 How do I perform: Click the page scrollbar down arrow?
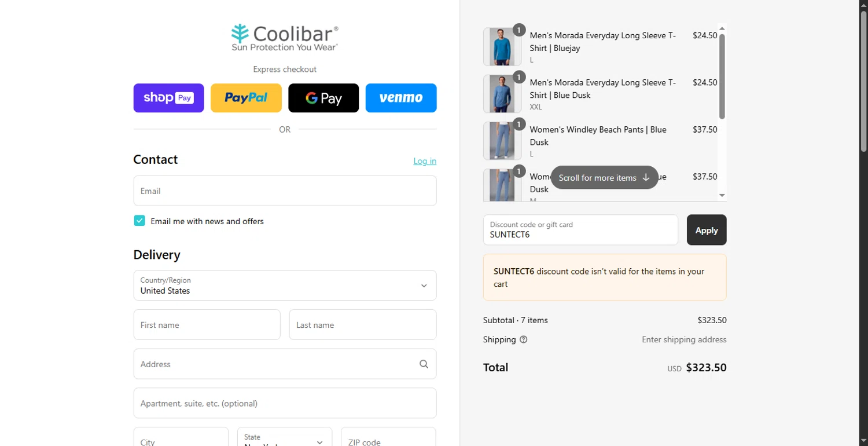tap(863, 441)
